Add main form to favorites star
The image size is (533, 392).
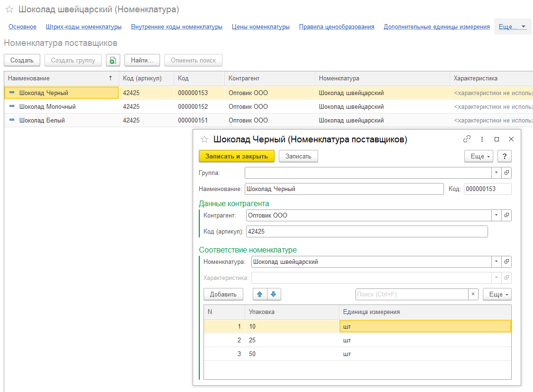pyautogui.click(x=9, y=9)
